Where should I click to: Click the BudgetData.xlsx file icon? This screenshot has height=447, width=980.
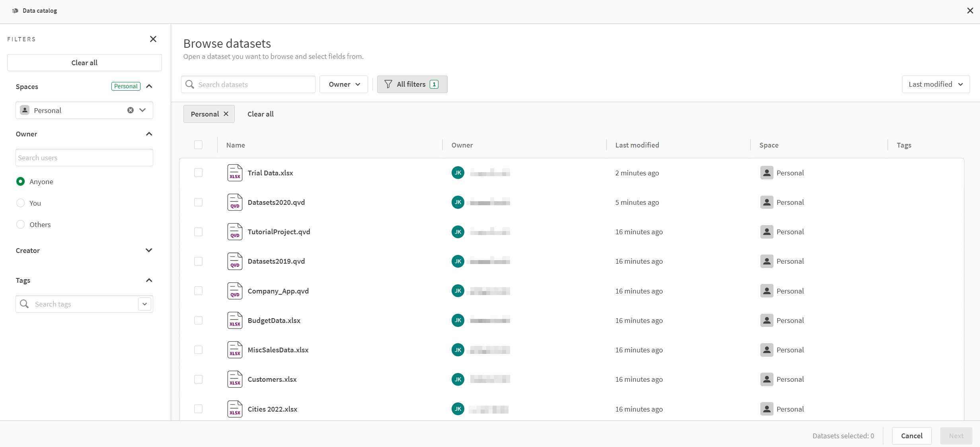tap(234, 320)
